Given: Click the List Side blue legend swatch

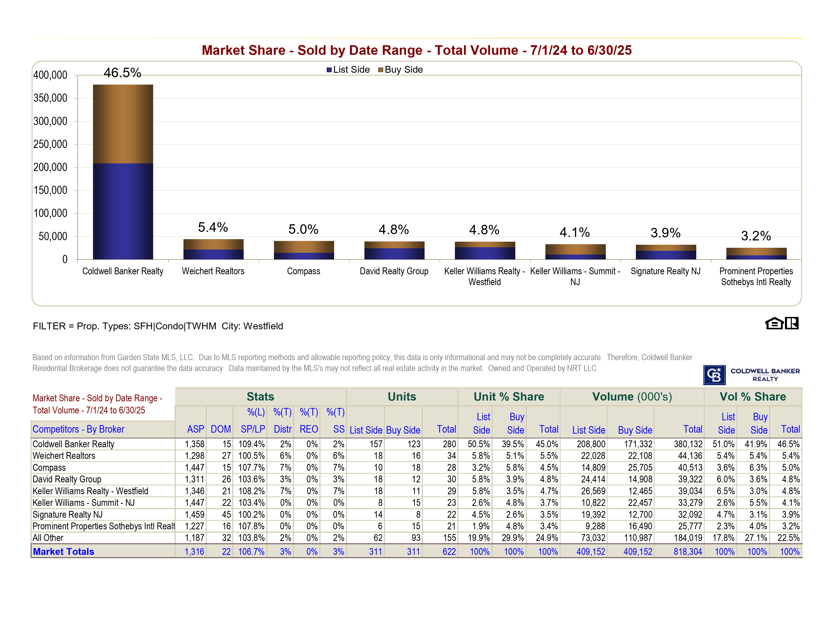Looking at the screenshot, I should tap(329, 70).
